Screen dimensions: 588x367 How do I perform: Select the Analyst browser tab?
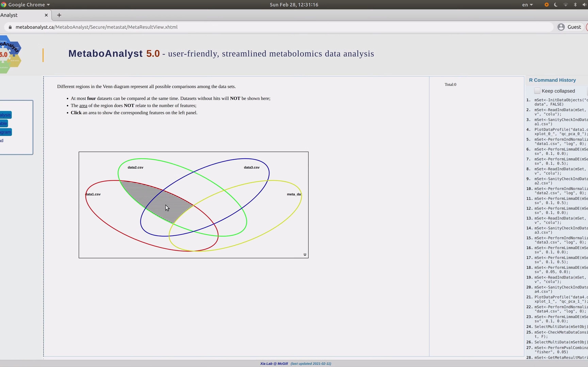click(15, 15)
